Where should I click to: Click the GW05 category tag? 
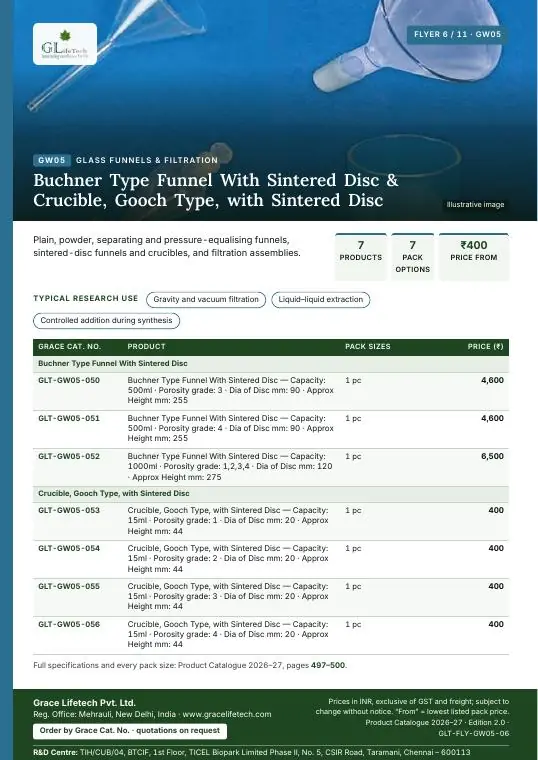coord(52,160)
